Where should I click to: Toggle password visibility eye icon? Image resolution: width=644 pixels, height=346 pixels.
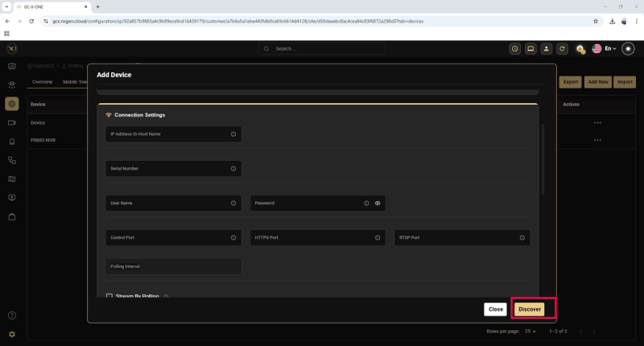378,203
